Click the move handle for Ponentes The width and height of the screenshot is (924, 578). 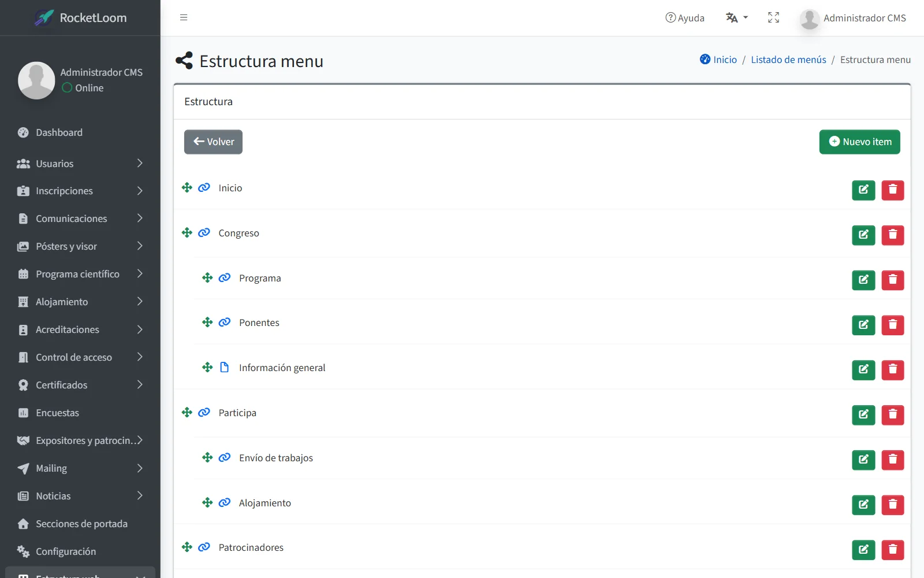pyautogui.click(x=207, y=322)
